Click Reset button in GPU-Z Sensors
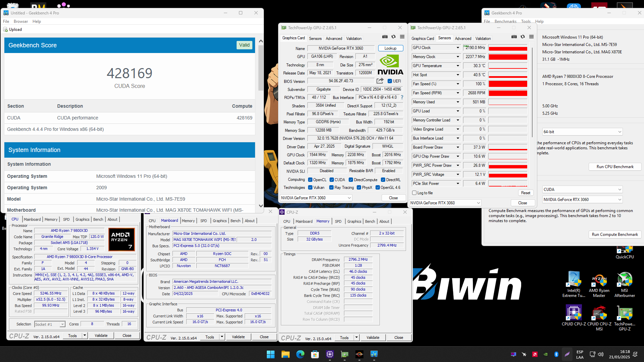The width and height of the screenshot is (644, 362). pyautogui.click(x=526, y=193)
